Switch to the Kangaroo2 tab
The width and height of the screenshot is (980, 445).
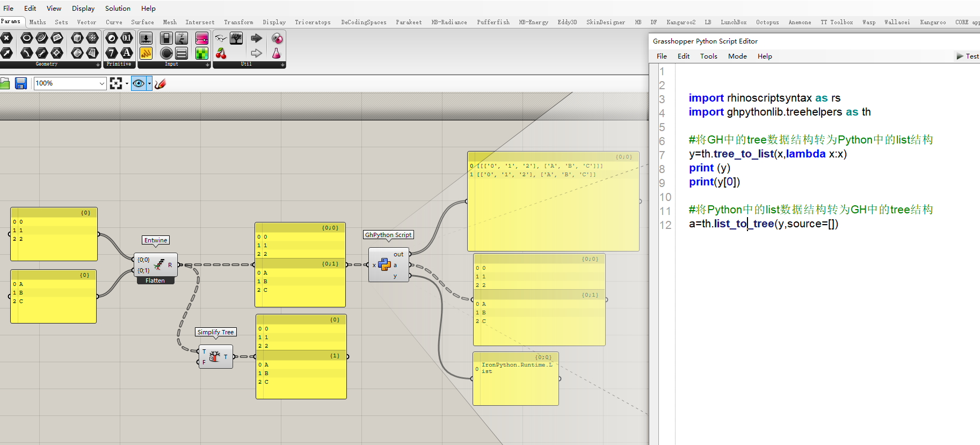(681, 22)
